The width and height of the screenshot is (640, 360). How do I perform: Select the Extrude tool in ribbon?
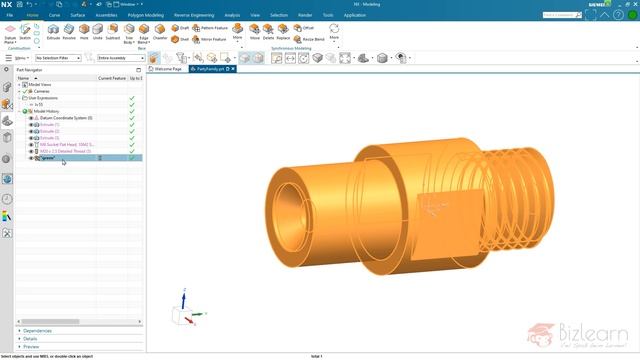pyautogui.click(x=53, y=32)
